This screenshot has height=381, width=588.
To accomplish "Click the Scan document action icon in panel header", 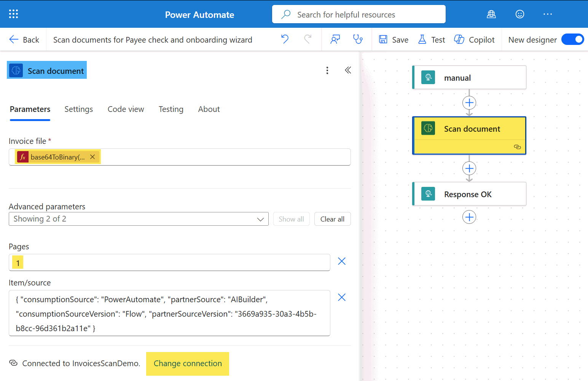I will click(x=16, y=71).
